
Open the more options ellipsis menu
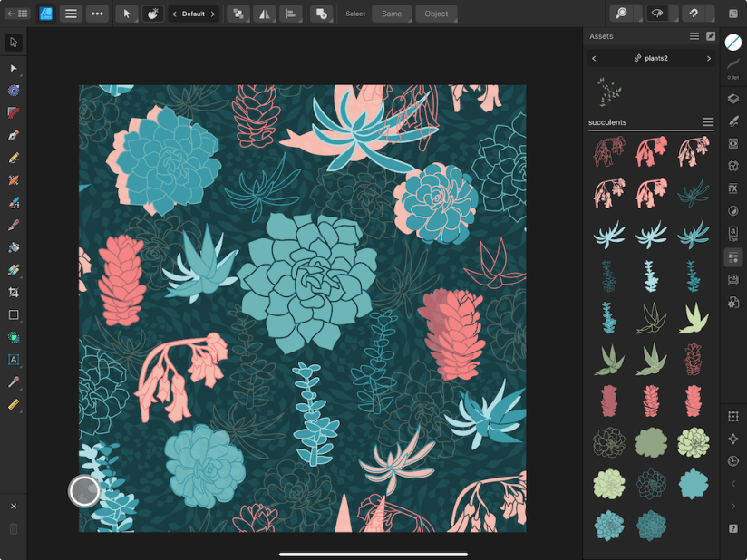tap(96, 14)
